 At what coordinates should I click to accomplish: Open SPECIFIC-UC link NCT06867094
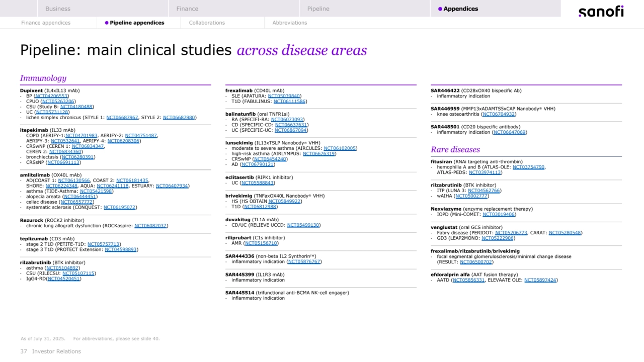(291, 130)
